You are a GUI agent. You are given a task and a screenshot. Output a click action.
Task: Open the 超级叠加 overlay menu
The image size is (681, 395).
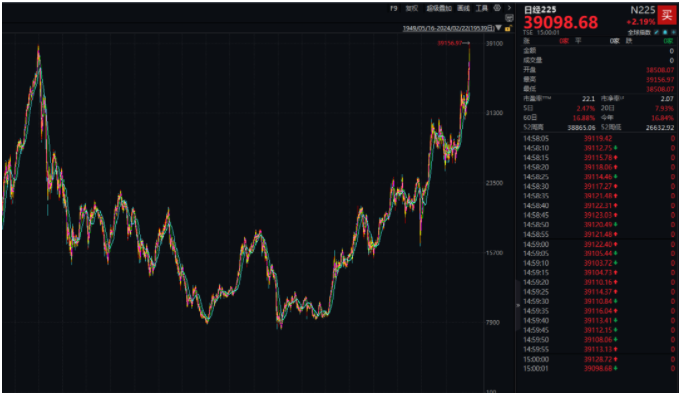439,8
